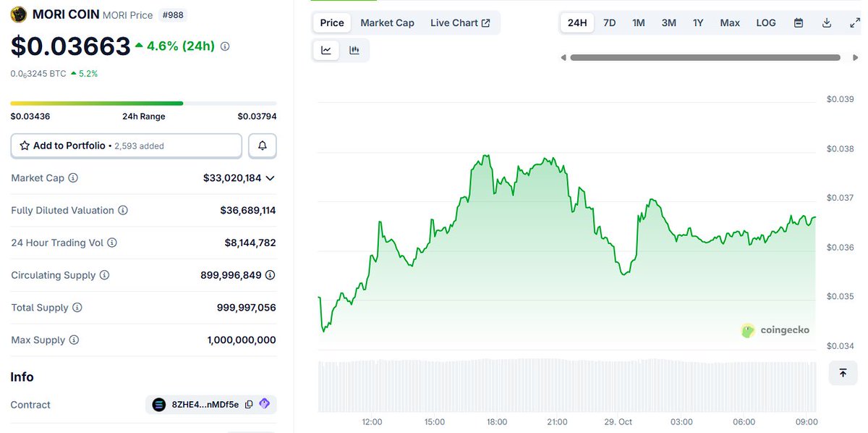Click the $33,020,184 market cap value

232,178
